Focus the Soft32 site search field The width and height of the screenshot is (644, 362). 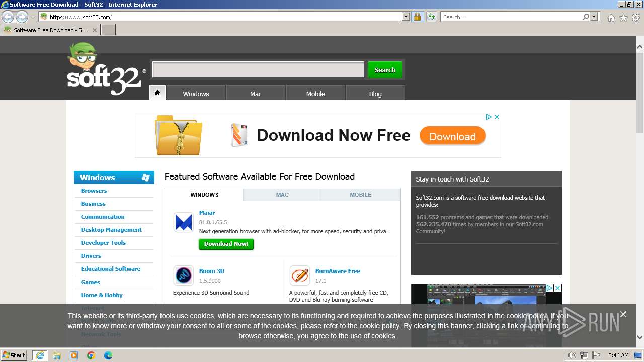(258, 69)
